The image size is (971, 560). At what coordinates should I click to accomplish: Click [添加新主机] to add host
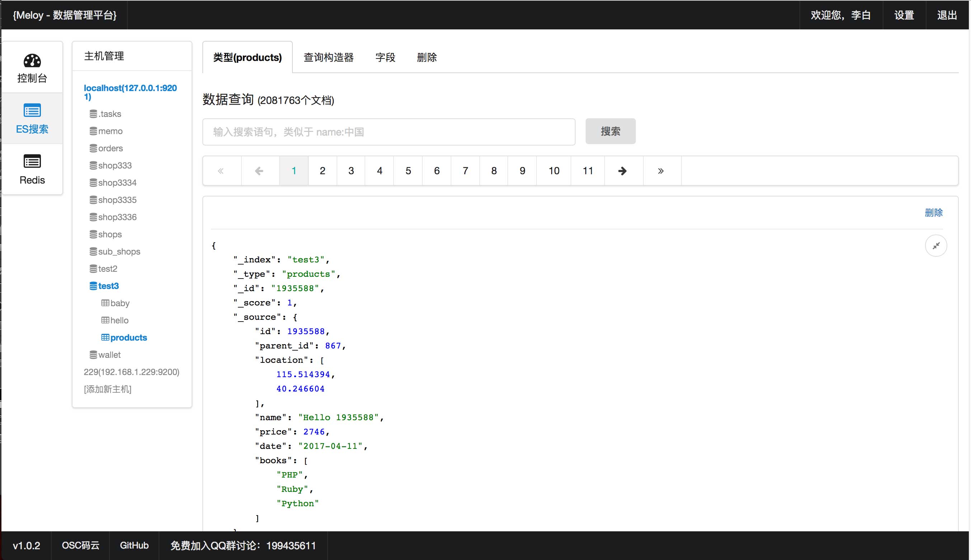(x=107, y=389)
